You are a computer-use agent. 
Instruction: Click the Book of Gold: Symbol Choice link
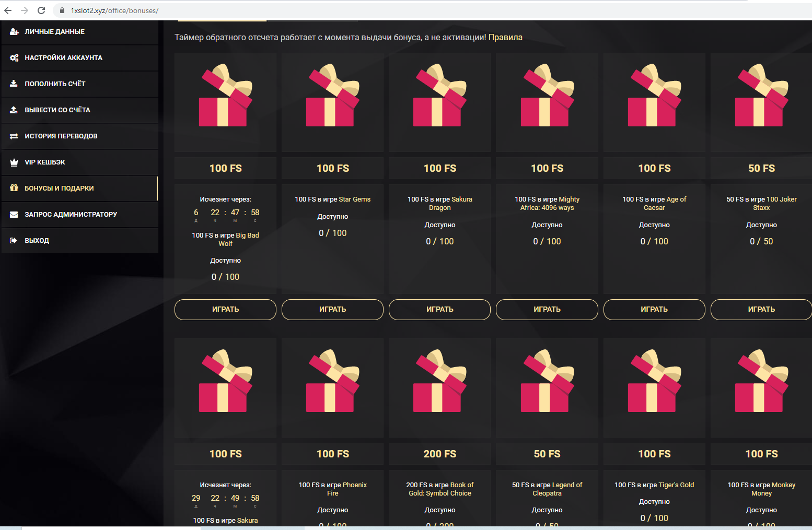(x=441, y=489)
